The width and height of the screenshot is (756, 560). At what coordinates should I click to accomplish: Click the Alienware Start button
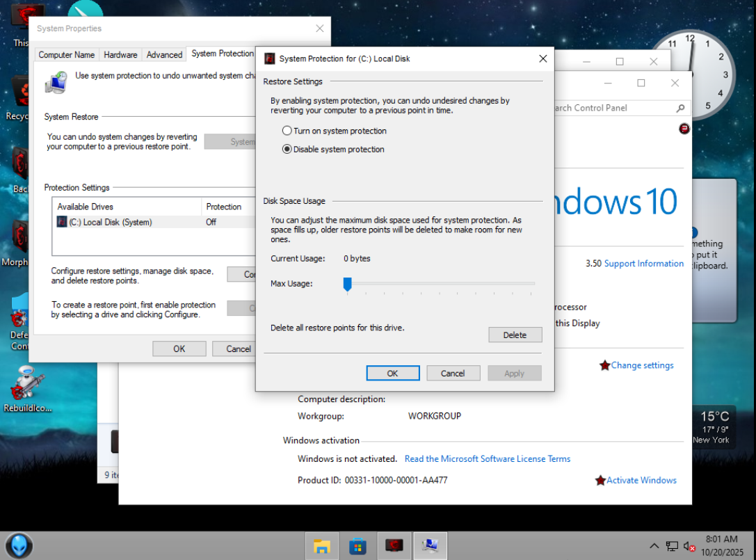19,545
